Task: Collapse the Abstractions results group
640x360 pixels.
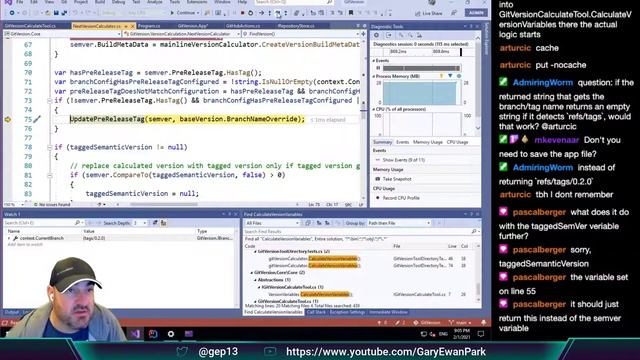Action: [x=256, y=280]
